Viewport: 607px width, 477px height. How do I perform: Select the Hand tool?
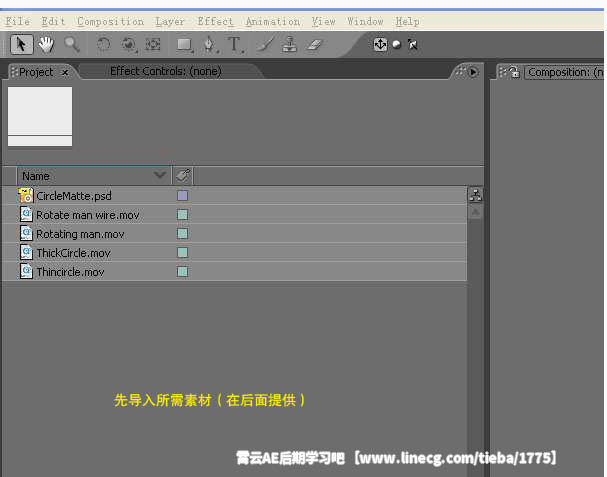tap(46, 45)
